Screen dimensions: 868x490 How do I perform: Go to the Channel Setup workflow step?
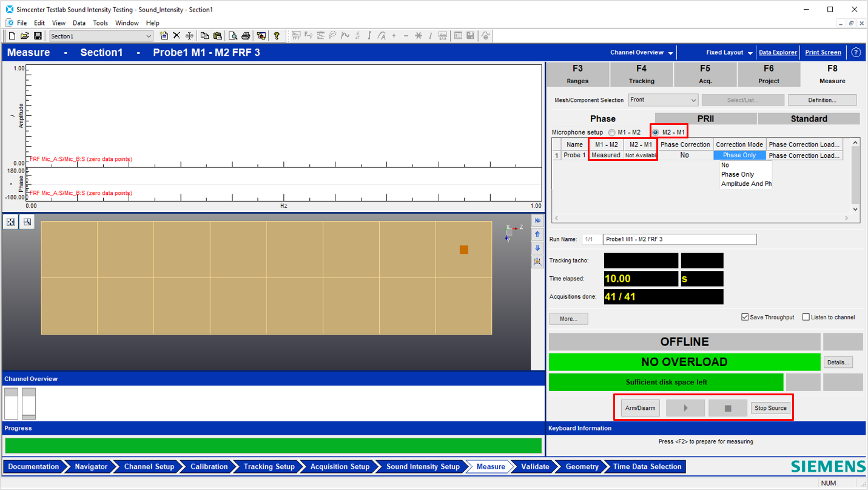(149, 466)
